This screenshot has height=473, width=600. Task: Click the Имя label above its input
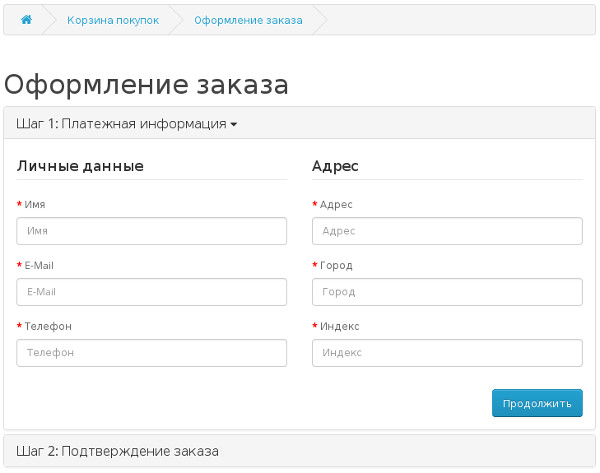[x=34, y=205]
